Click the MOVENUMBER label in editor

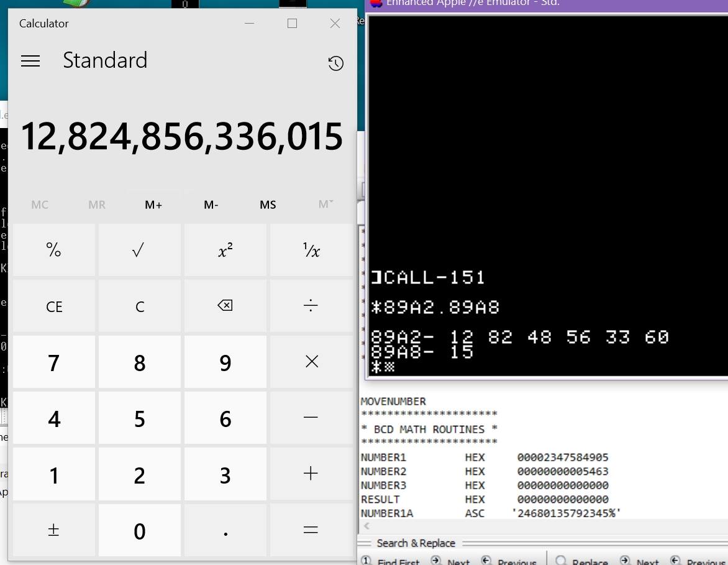point(393,402)
